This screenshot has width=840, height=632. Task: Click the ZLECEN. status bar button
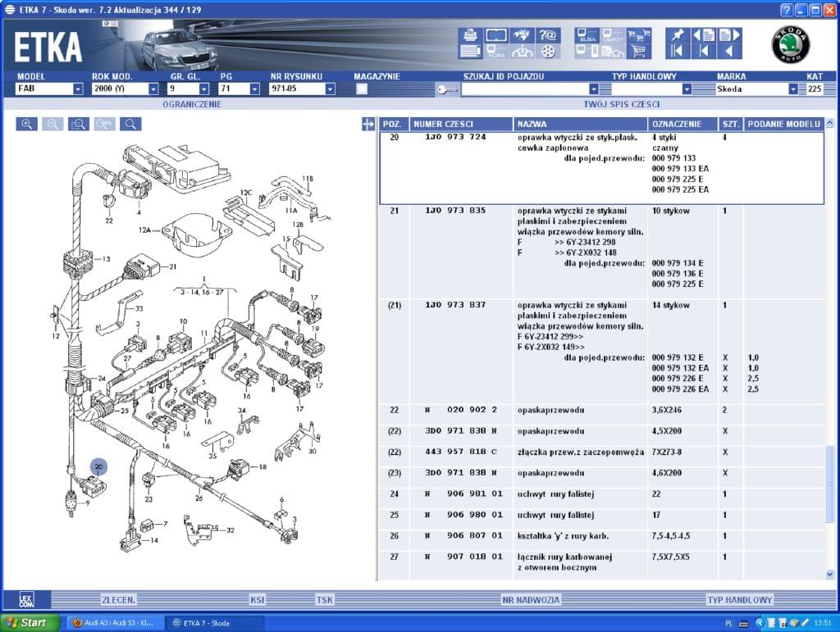point(118,600)
